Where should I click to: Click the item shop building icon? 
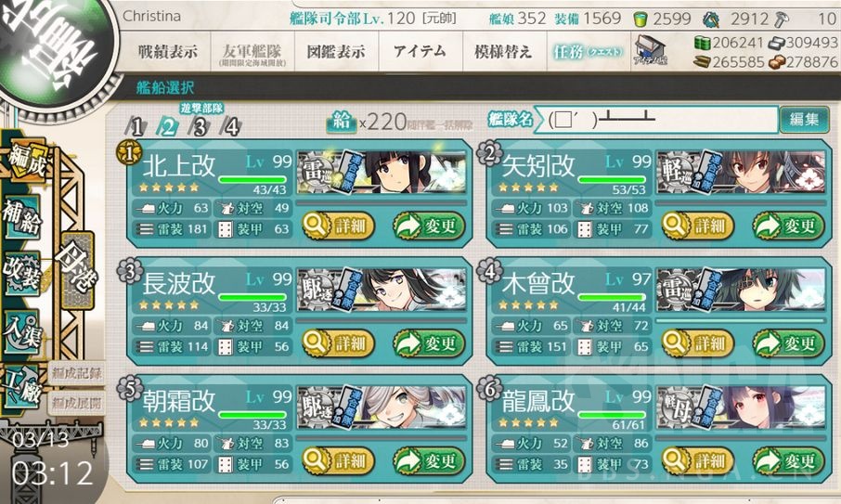(x=650, y=50)
